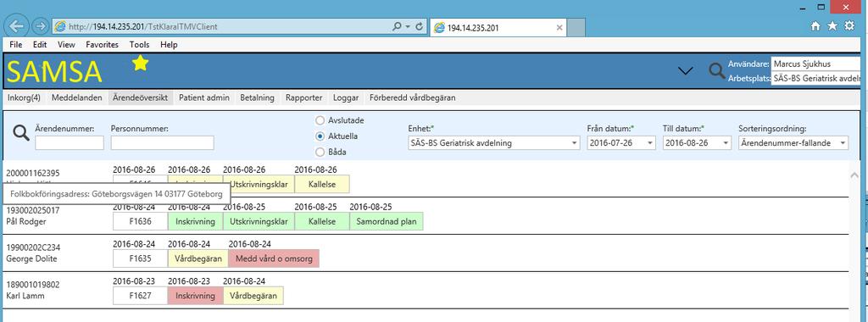Image resolution: width=868 pixels, height=322 pixels.
Task: Open the Help menu
Action: (169, 45)
